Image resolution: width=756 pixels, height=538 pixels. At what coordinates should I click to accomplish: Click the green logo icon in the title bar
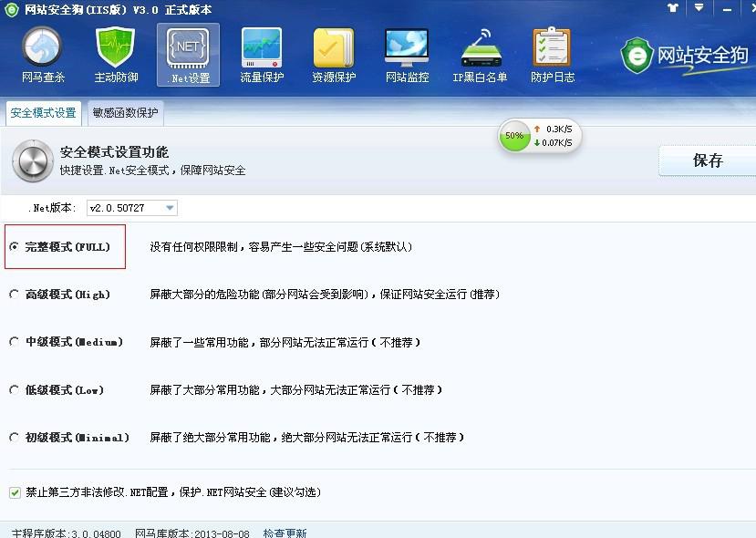(11, 10)
